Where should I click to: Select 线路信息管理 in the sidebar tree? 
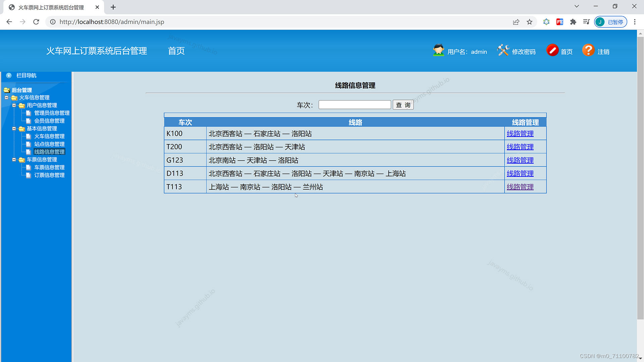(49, 152)
